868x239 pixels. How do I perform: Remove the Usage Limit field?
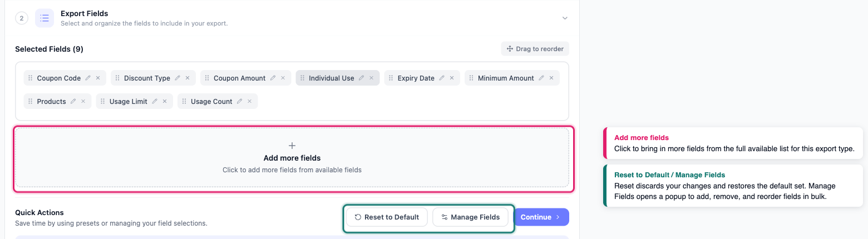pyautogui.click(x=165, y=102)
